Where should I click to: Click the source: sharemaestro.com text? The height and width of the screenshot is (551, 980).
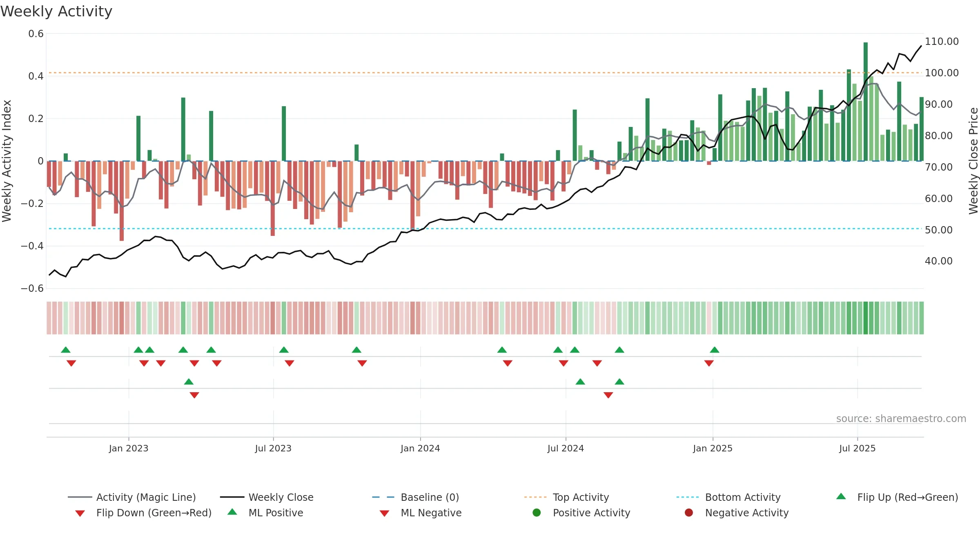tap(901, 419)
